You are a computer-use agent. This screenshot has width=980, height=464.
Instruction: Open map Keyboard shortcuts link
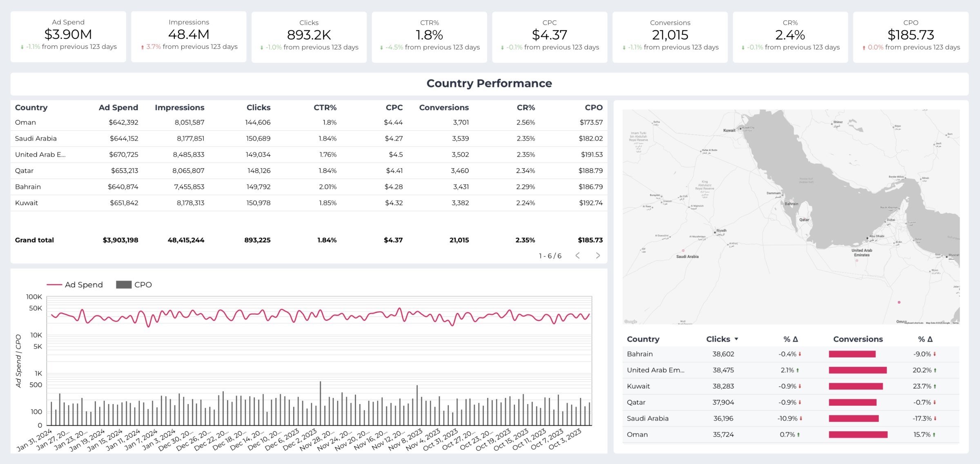(914, 323)
